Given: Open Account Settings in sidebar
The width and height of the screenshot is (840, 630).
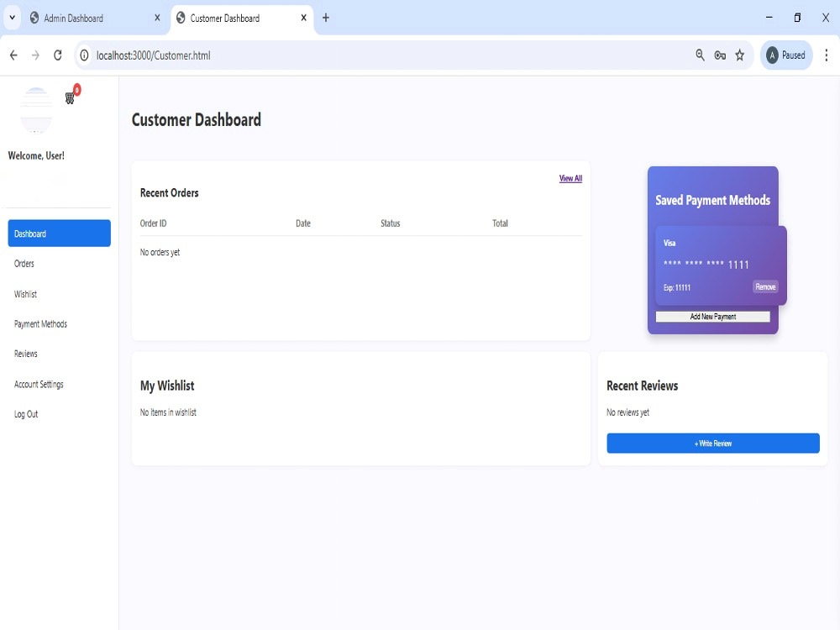Looking at the screenshot, I should [39, 384].
